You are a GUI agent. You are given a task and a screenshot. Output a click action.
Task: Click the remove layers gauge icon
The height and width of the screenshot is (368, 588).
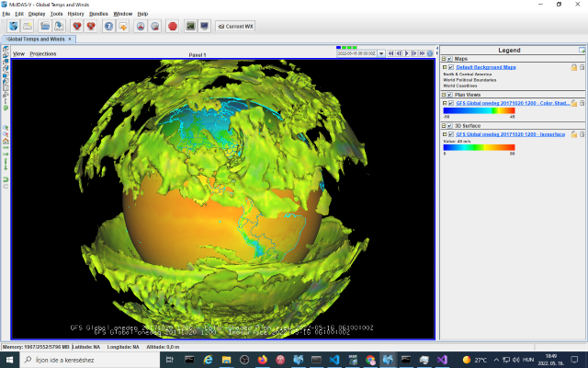point(141,27)
